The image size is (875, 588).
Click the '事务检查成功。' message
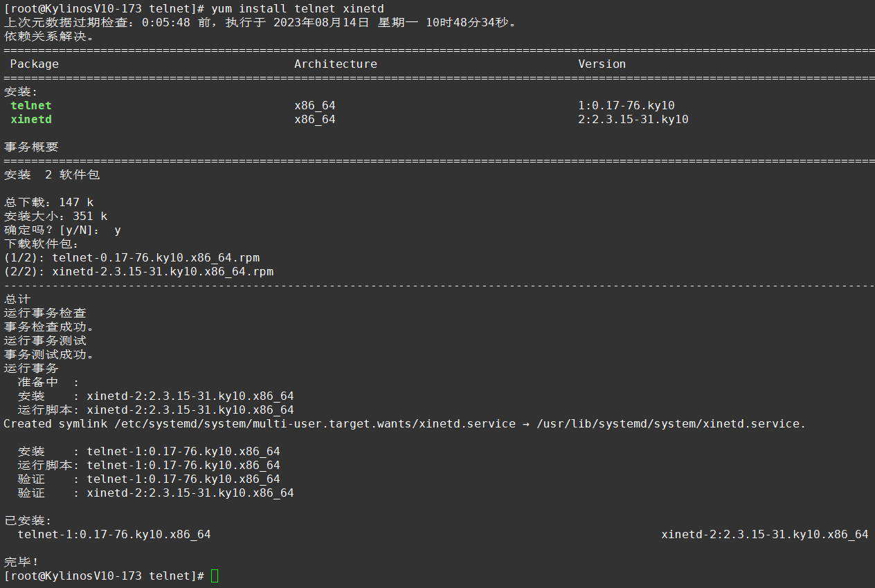coord(48,327)
